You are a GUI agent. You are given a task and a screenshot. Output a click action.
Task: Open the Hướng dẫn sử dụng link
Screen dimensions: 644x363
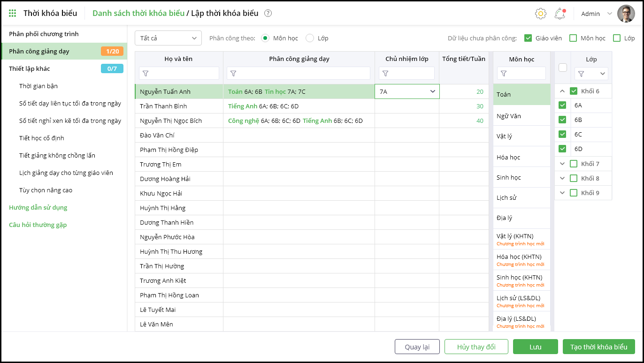pyautogui.click(x=38, y=207)
